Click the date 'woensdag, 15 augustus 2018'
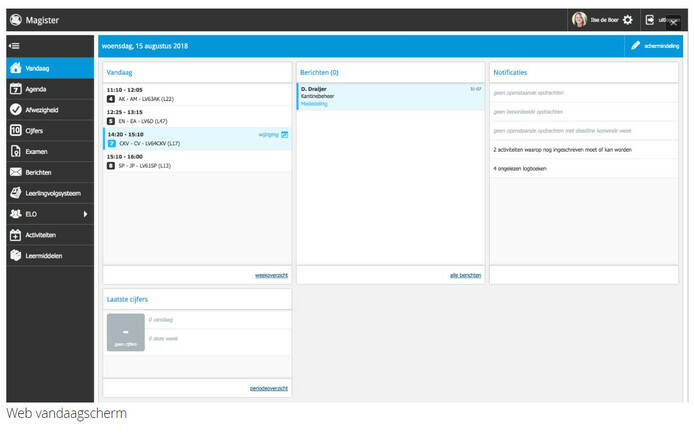 click(x=145, y=46)
